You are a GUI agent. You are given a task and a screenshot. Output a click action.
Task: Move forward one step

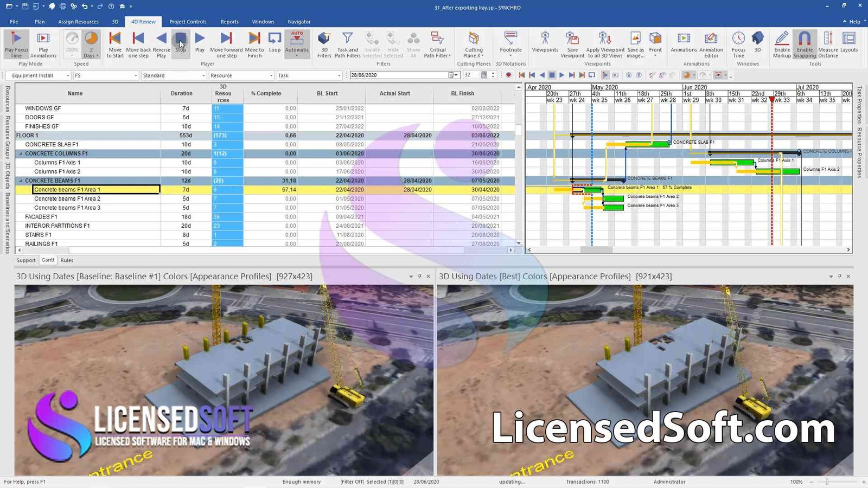click(x=226, y=44)
